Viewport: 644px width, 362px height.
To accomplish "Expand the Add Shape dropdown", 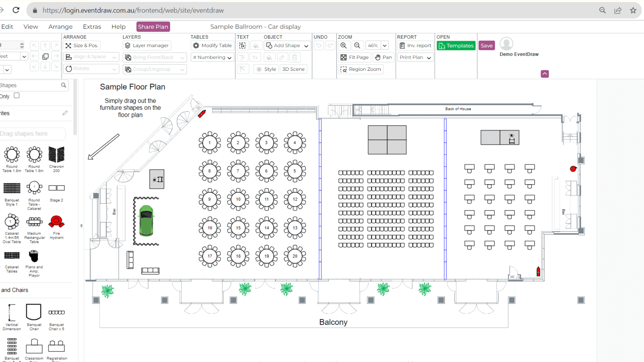I will click(306, 46).
